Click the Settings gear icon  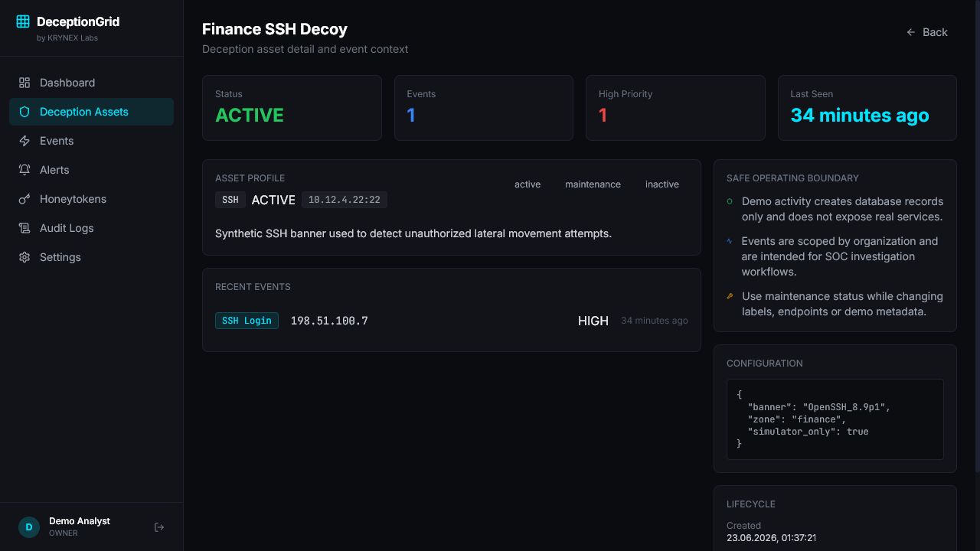click(x=24, y=257)
